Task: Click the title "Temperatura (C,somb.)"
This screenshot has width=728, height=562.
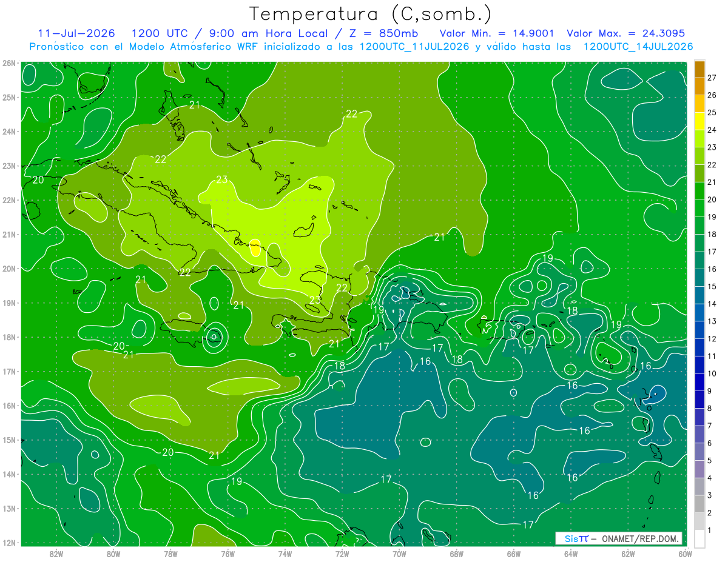Action: pyautogui.click(x=371, y=14)
